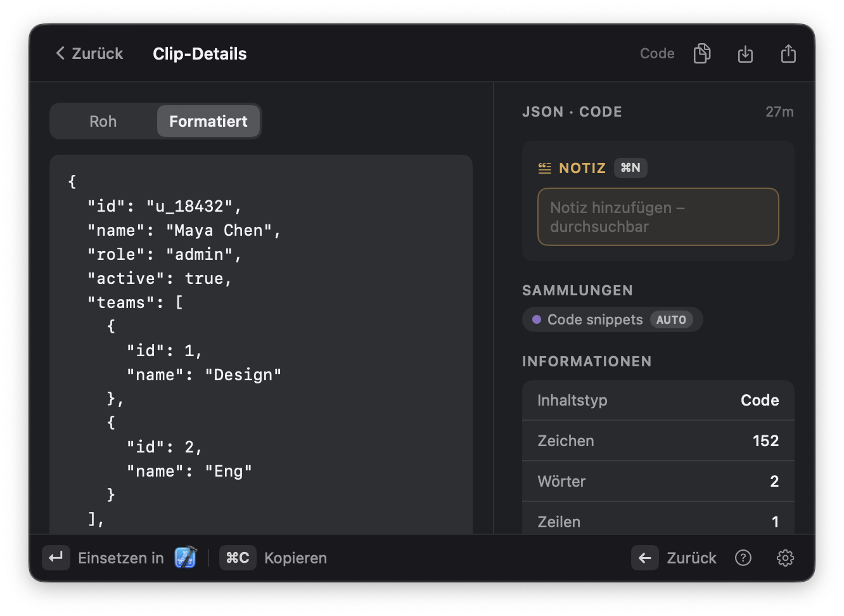
Task: Switch to the Roh tab
Action: (x=103, y=121)
